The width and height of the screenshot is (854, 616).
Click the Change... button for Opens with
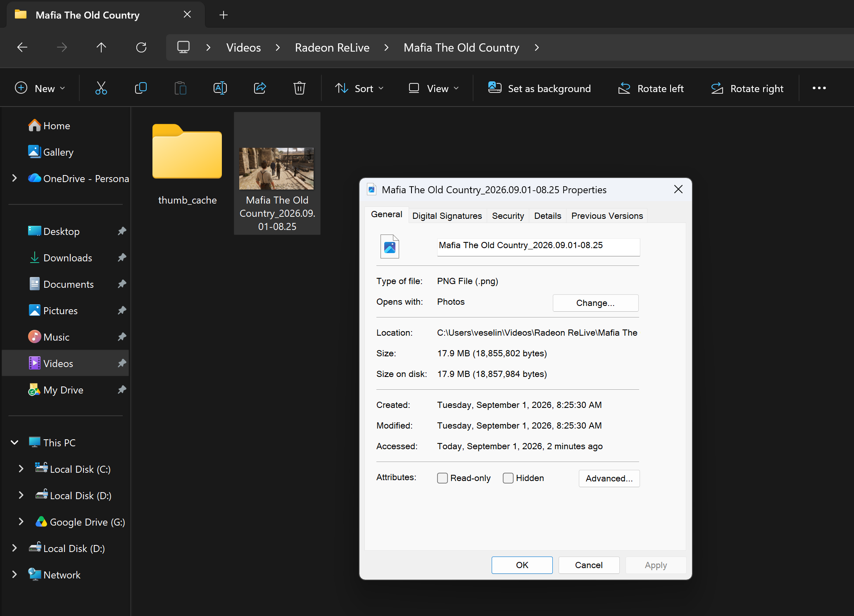596,303
